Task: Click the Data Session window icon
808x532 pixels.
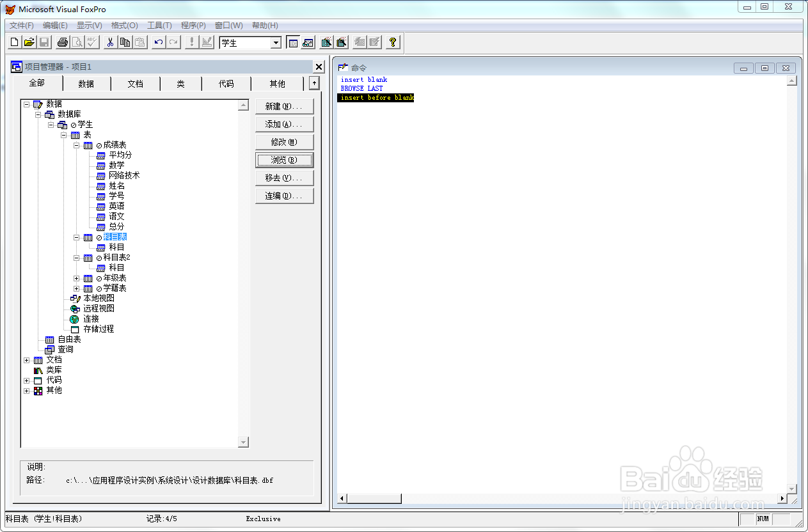Action: coord(308,42)
